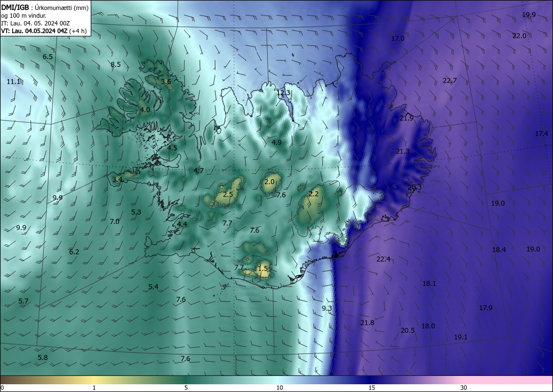Click the 2.5 value on the glacier
The height and width of the screenshot is (392, 553).
pos(228,195)
